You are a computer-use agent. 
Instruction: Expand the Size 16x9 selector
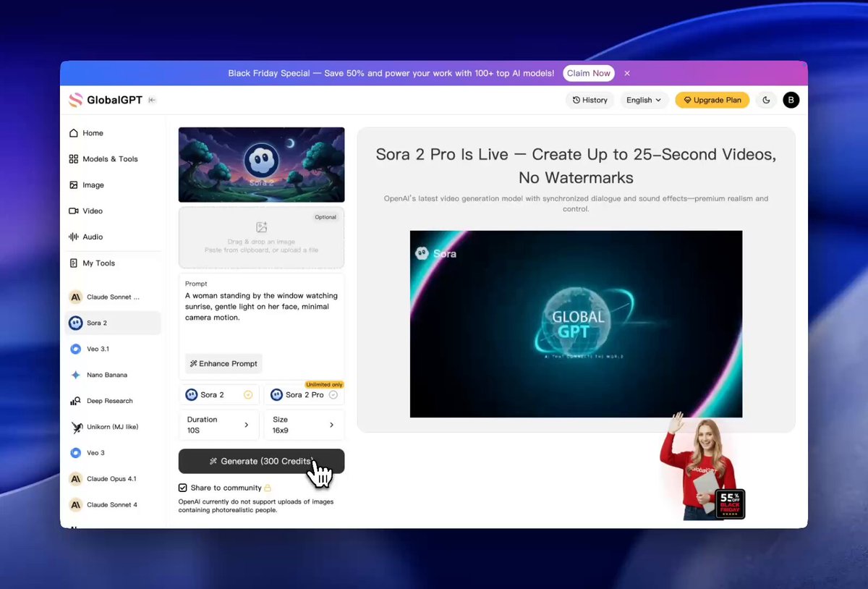(304, 425)
